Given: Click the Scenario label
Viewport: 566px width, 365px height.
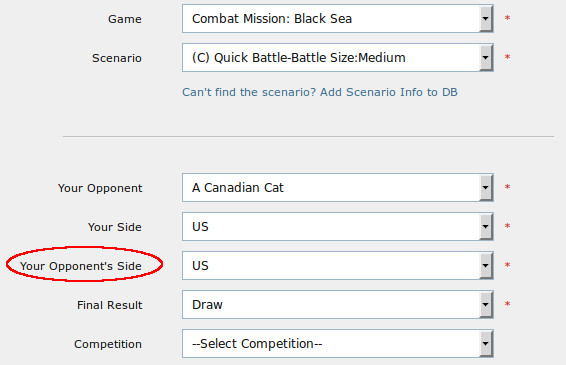Looking at the screenshot, I should click(x=117, y=58).
